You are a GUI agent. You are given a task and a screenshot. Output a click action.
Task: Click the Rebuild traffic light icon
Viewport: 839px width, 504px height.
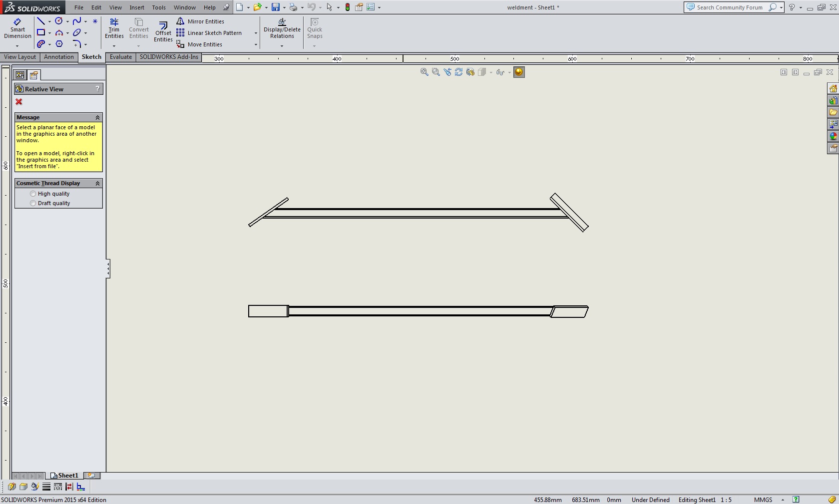pos(348,7)
